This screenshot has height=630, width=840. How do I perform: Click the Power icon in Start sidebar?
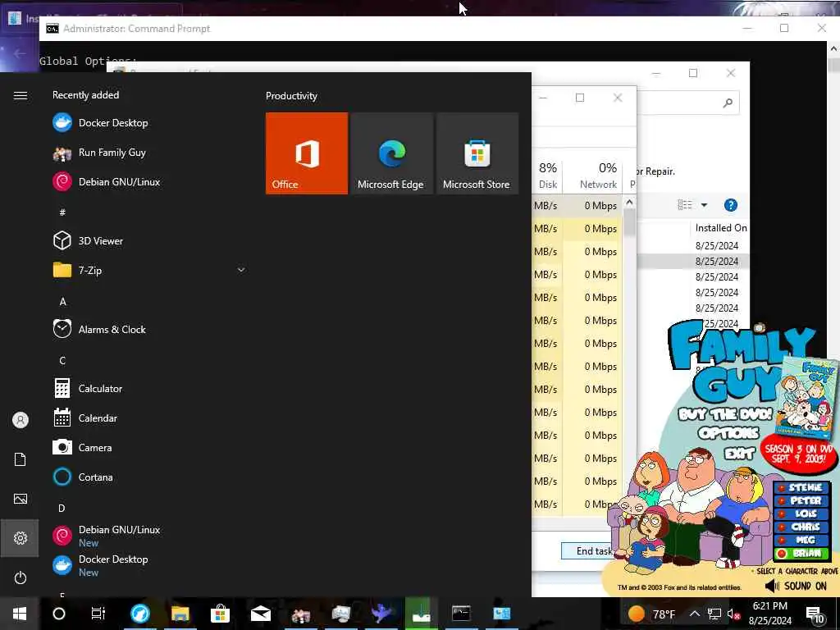tap(21, 577)
